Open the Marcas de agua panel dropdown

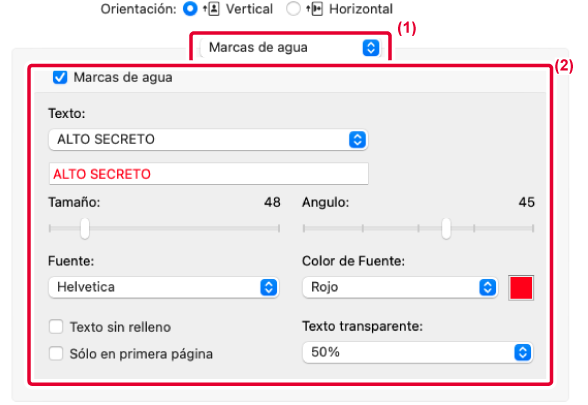tap(291, 48)
